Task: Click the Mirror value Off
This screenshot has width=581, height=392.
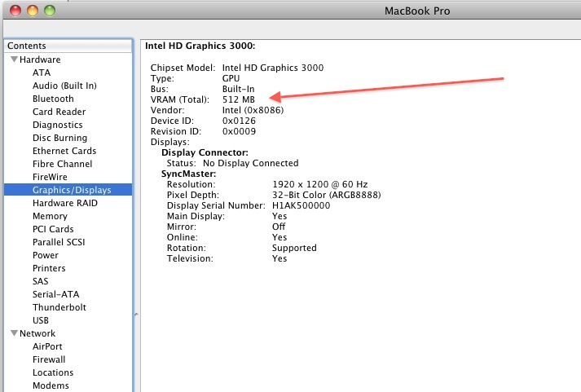Action: click(x=279, y=227)
